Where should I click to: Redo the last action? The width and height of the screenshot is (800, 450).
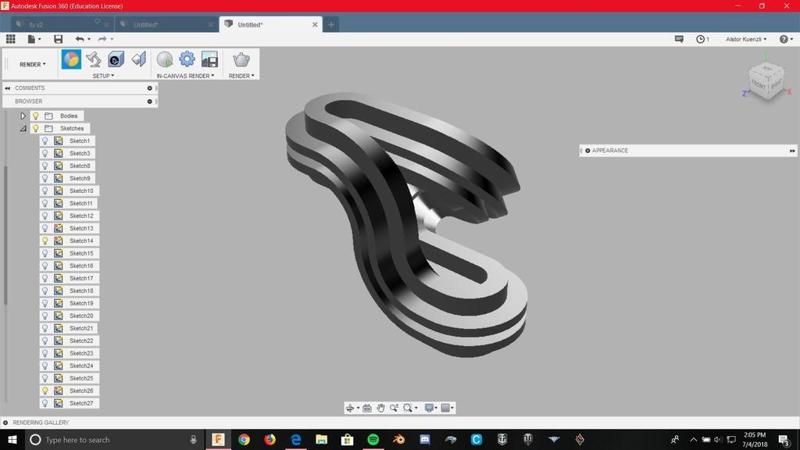(103, 39)
